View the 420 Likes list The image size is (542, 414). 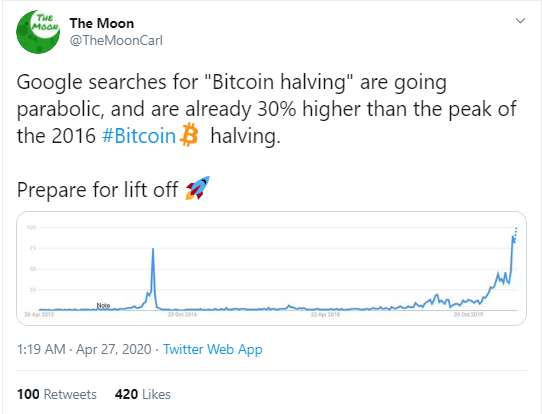[x=143, y=394]
